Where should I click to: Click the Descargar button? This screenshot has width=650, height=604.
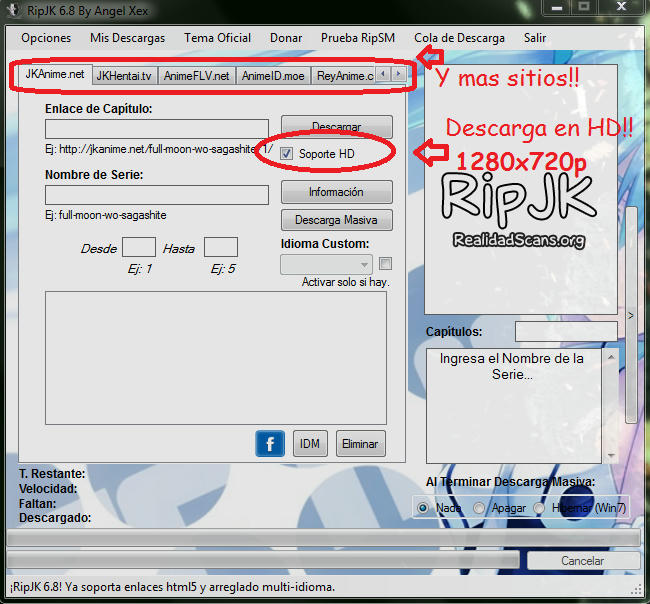click(x=337, y=126)
